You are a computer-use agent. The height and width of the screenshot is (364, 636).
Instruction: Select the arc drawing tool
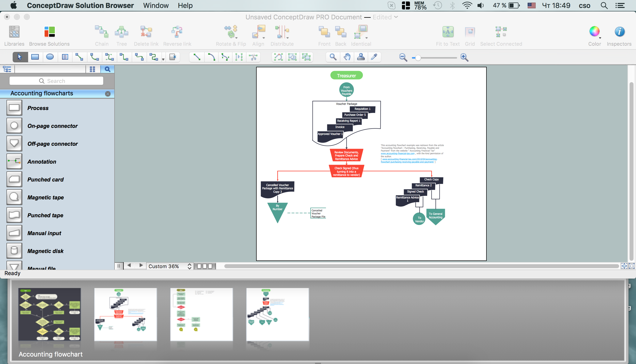coord(211,57)
